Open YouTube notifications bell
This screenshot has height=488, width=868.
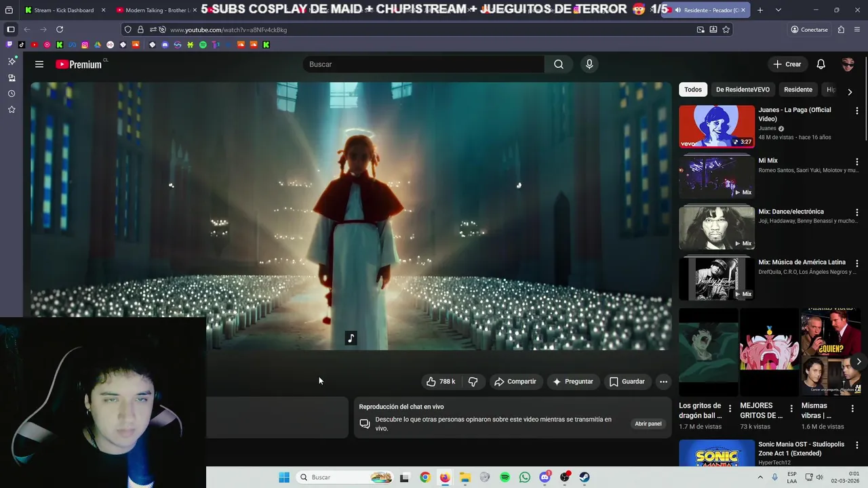[x=821, y=64]
